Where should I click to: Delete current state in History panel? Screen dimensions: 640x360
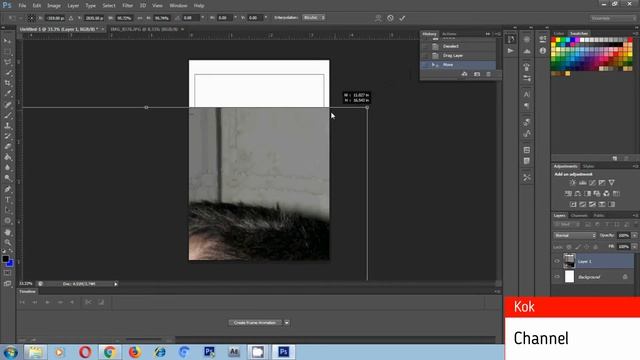click(488, 74)
